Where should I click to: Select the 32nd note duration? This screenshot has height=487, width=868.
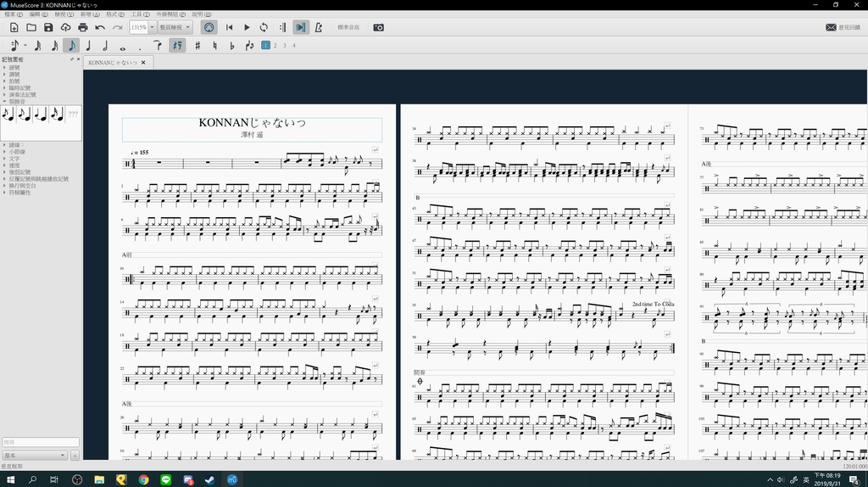tap(37, 46)
